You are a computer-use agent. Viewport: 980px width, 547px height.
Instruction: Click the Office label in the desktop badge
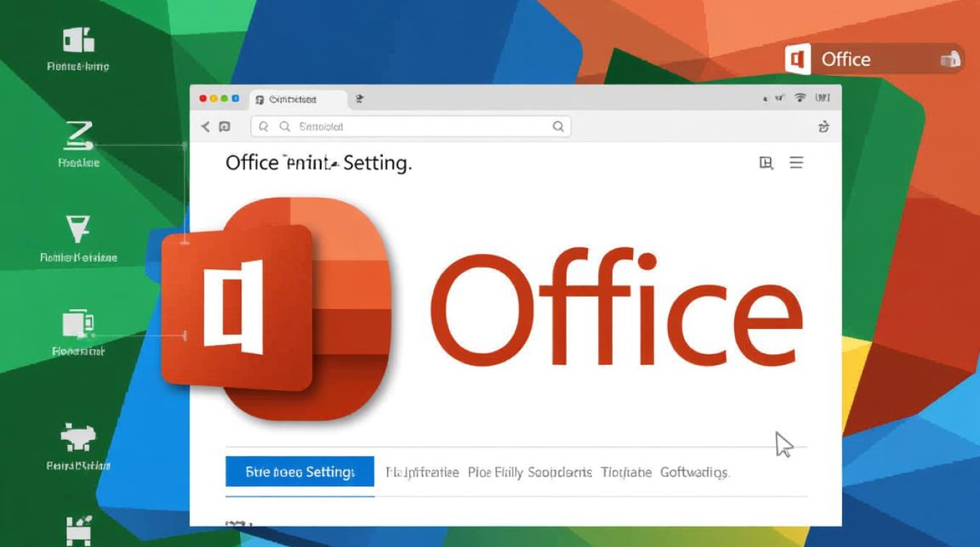pyautogui.click(x=846, y=59)
